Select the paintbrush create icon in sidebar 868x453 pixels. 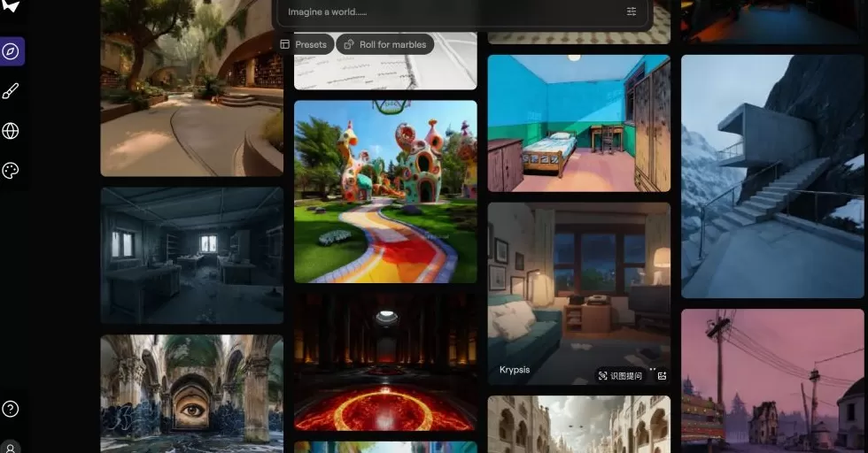pyautogui.click(x=12, y=91)
